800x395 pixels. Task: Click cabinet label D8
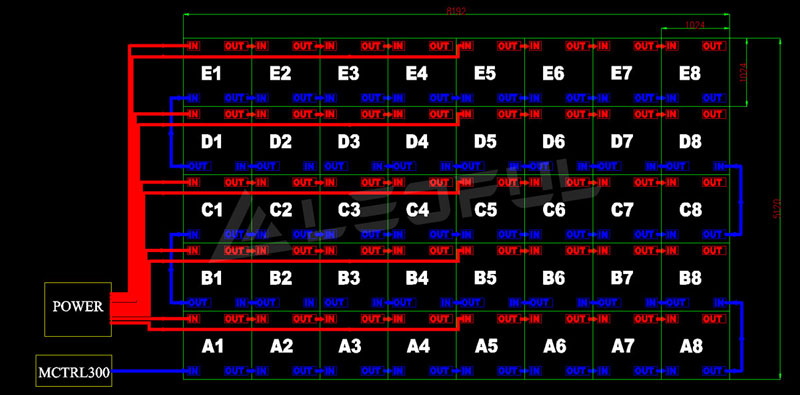click(x=690, y=142)
